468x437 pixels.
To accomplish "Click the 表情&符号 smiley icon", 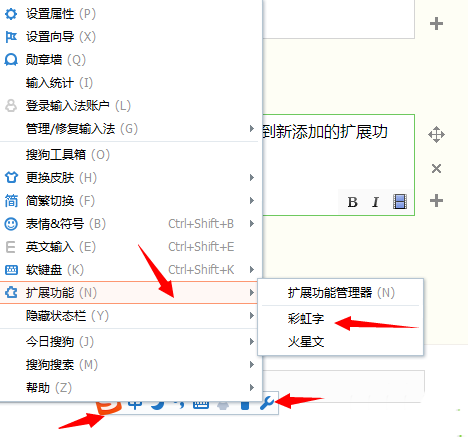I will [11, 224].
